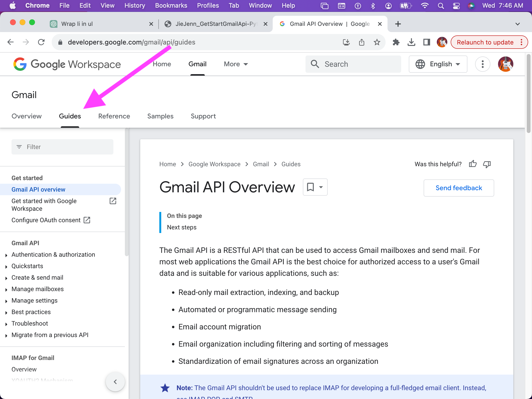Expand the Manage settings section

click(x=6, y=301)
